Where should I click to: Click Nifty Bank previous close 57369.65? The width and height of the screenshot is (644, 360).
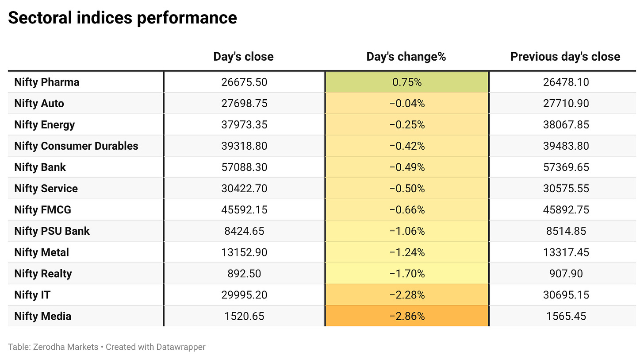pyautogui.click(x=566, y=167)
